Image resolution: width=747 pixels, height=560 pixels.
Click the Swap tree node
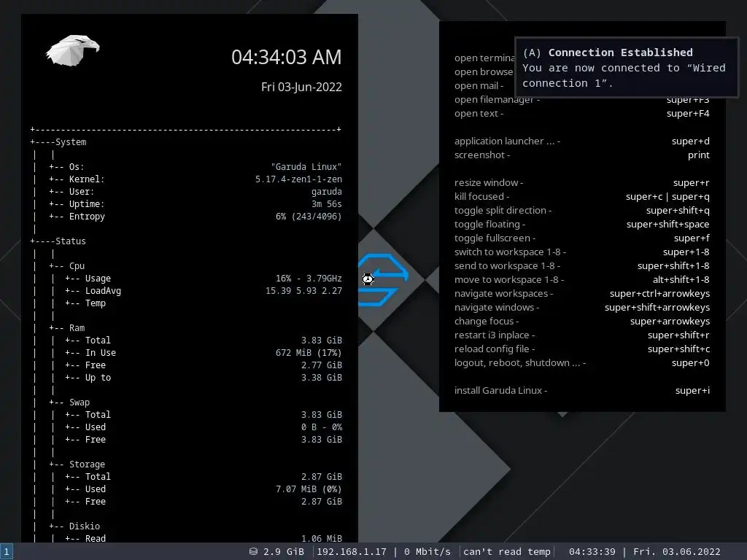(79, 402)
